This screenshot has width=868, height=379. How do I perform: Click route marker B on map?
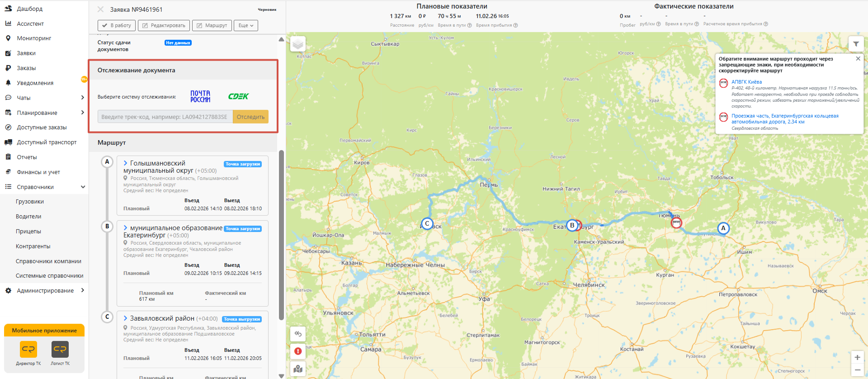572,225
